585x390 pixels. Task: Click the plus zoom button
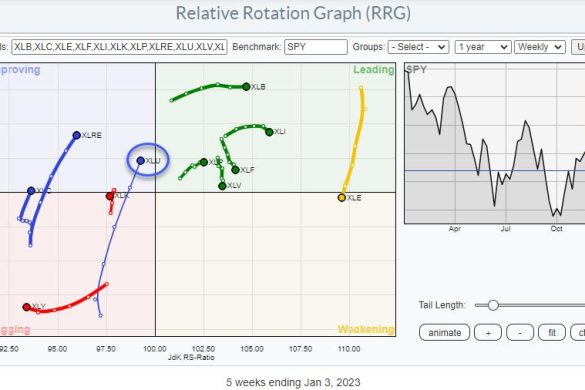pos(488,332)
